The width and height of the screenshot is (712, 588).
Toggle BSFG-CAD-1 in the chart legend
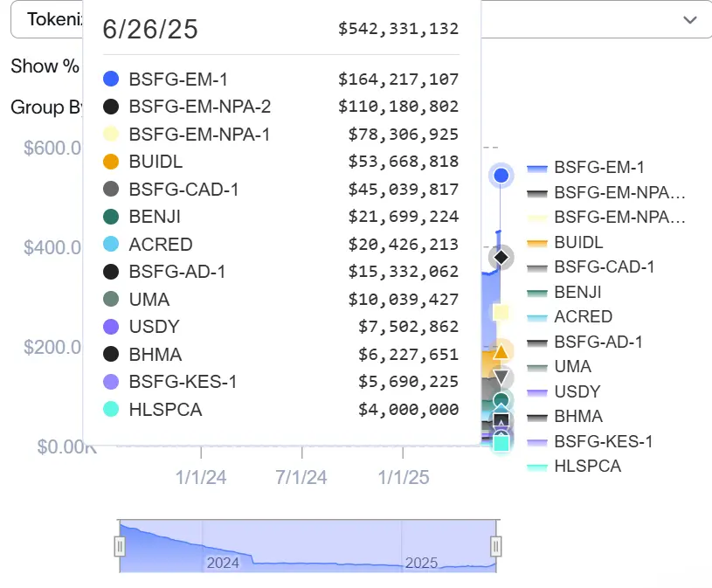coord(604,267)
